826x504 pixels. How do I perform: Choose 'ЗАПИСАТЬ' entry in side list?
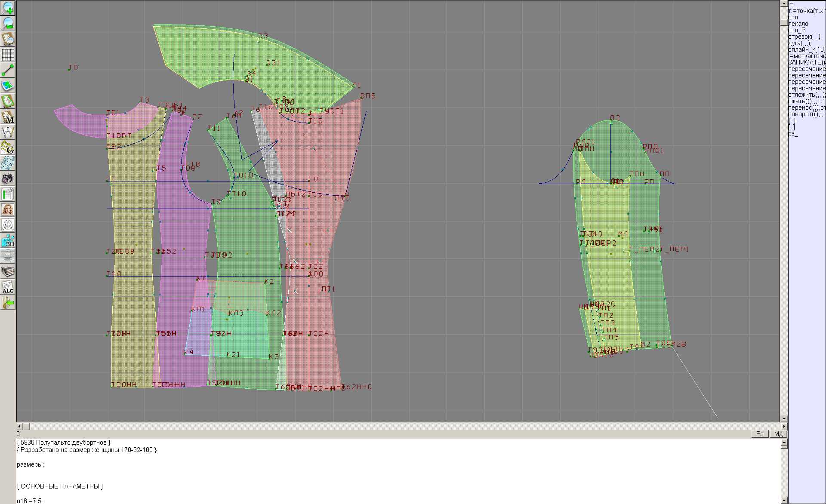(x=806, y=62)
